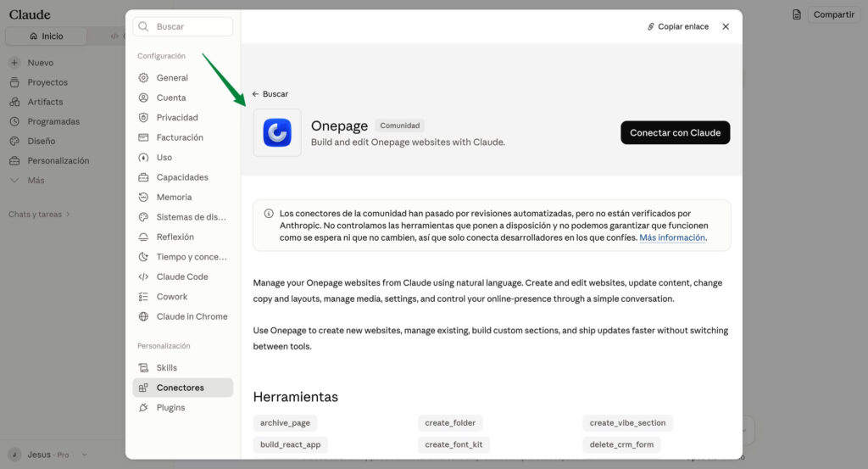Click the build_react_app tool chip
The image size is (868, 469).
tap(290, 444)
